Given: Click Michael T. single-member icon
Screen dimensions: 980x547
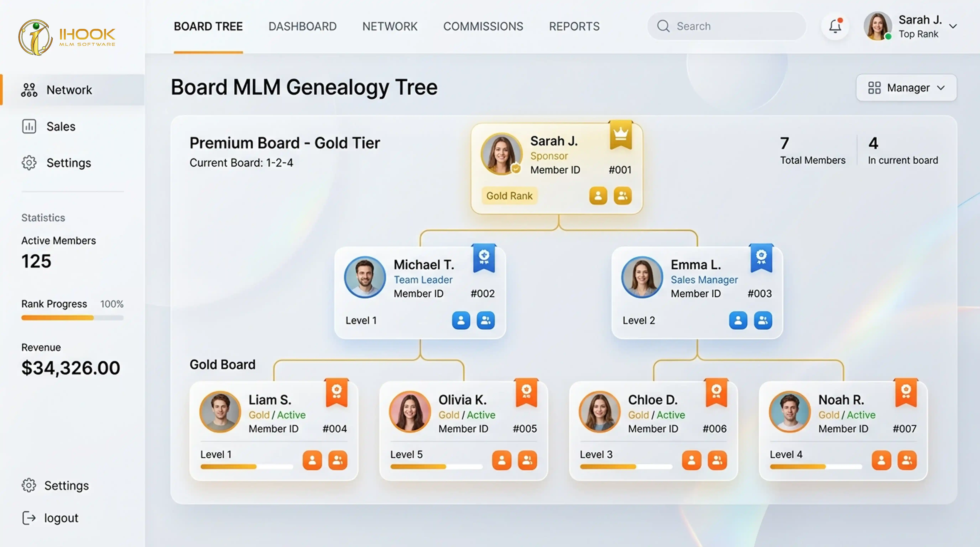Looking at the screenshot, I should pos(461,320).
